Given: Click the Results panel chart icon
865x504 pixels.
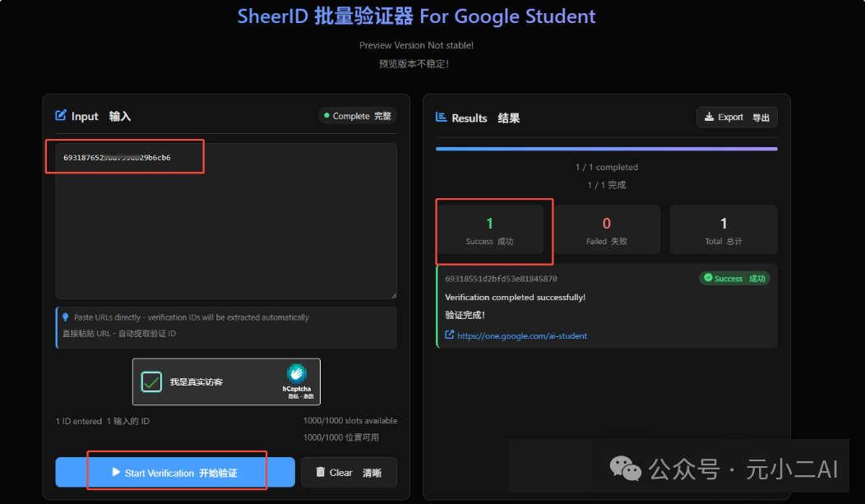Looking at the screenshot, I should point(442,117).
